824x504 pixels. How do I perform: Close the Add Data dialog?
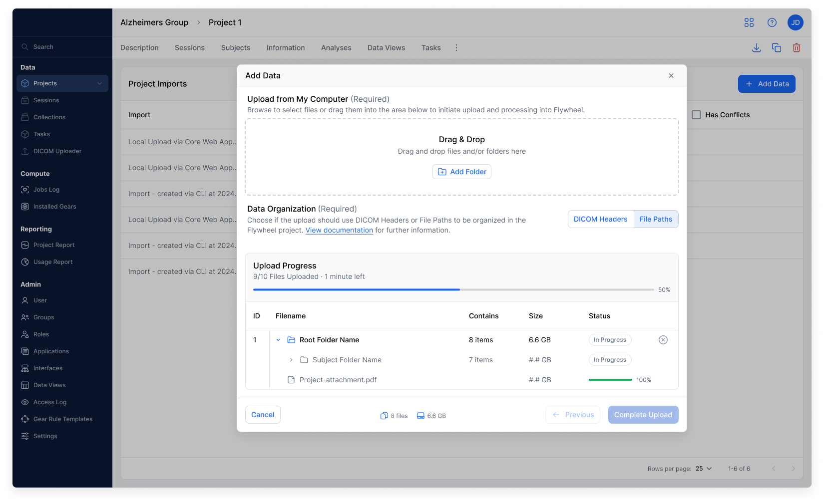tap(671, 76)
